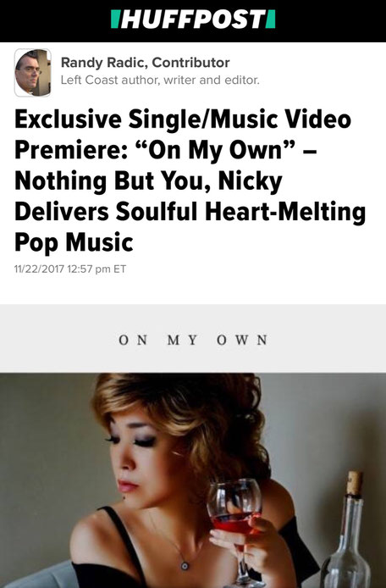Open Randy Radic's author page link
Viewport: 386px width, 588px height.
tap(103, 62)
